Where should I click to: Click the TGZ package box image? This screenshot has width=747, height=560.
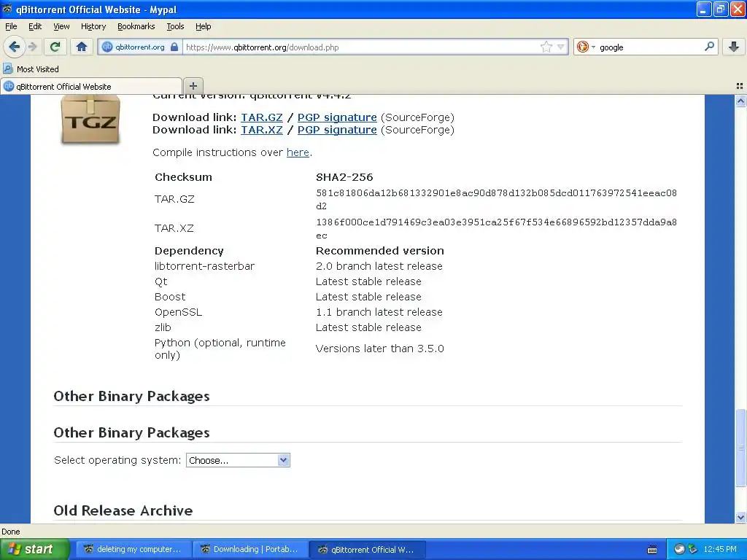click(90, 120)
